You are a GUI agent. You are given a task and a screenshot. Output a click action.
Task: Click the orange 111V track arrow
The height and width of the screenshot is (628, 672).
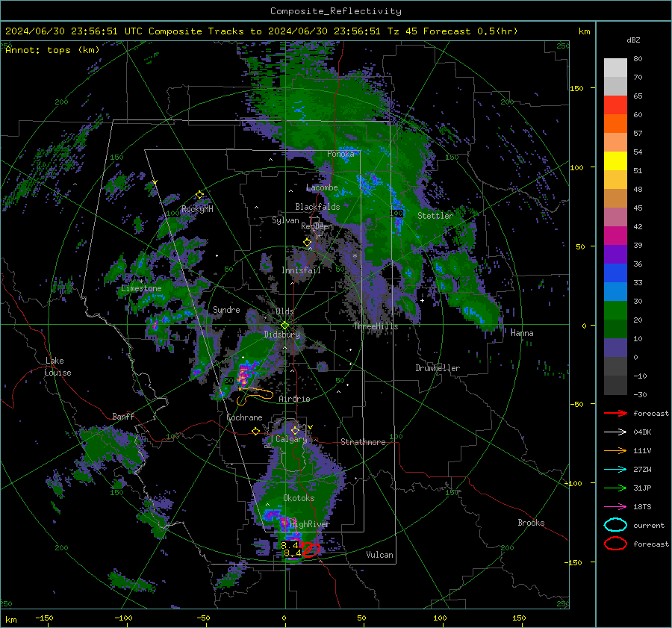[x=615, y=450]
